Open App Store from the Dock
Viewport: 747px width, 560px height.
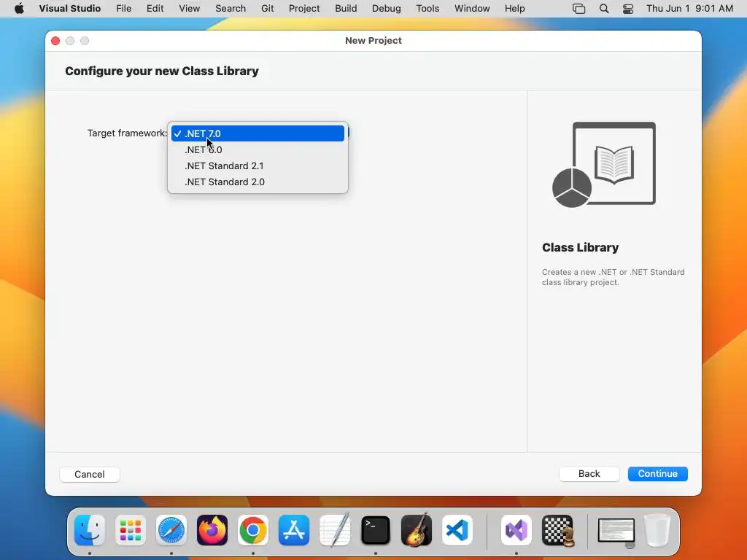[294, 530]
